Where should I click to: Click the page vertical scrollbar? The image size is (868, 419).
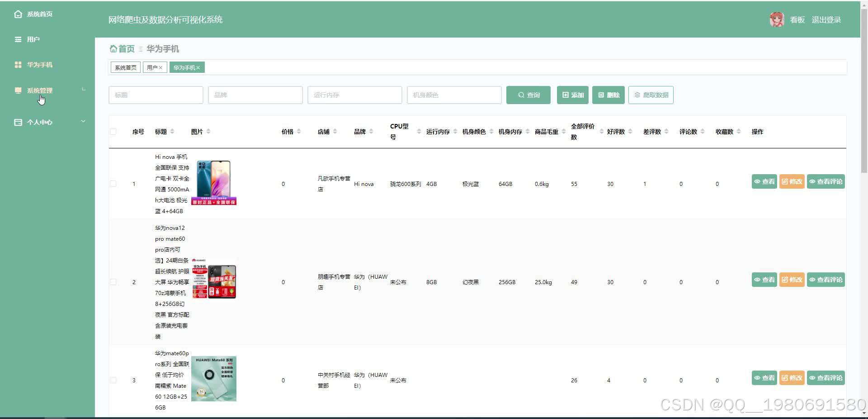tap(864, 90)
